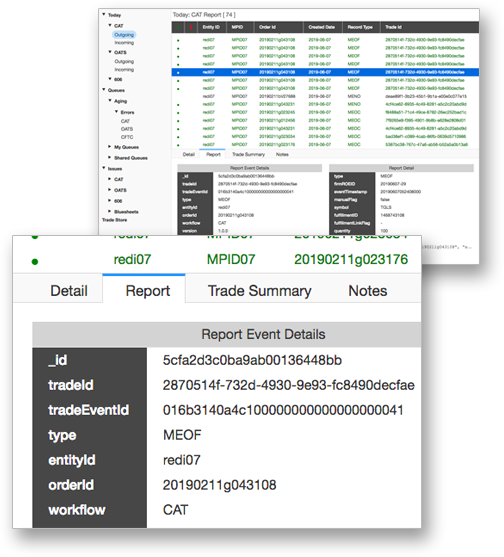The width and height of the screenshot is (504, 557).
Task: Expand the My Queues node
Action: (x=110, y=147)
